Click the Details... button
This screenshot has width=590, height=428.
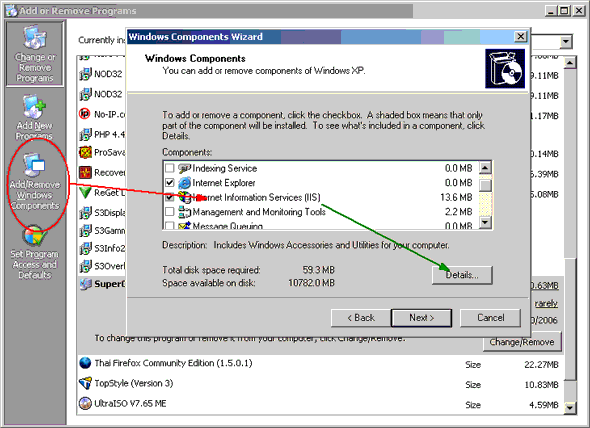coord(462,275)
